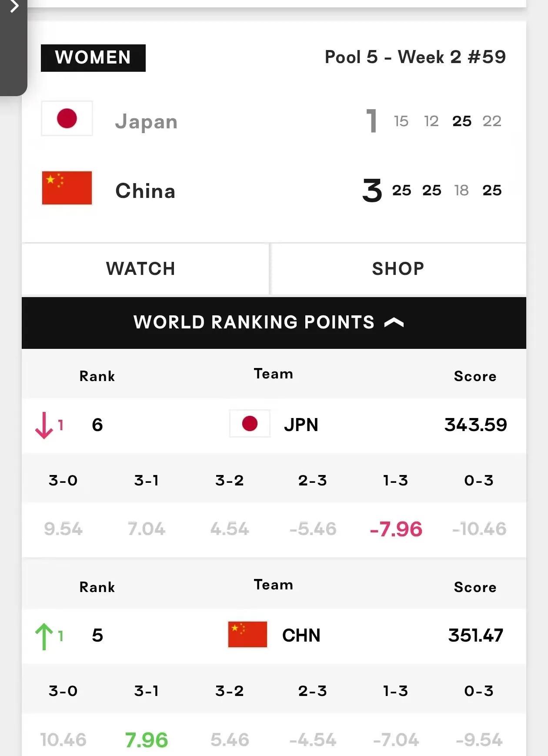The width and height of the screenshot is (548, 756).
Task: Click the JPN flag in rankings
Action: pos(250,424)
